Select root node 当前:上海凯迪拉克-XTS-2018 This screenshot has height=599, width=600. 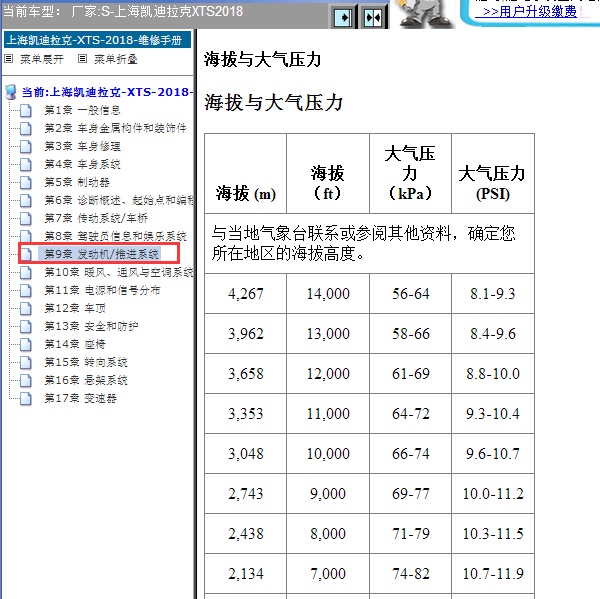tap(107, 92)
